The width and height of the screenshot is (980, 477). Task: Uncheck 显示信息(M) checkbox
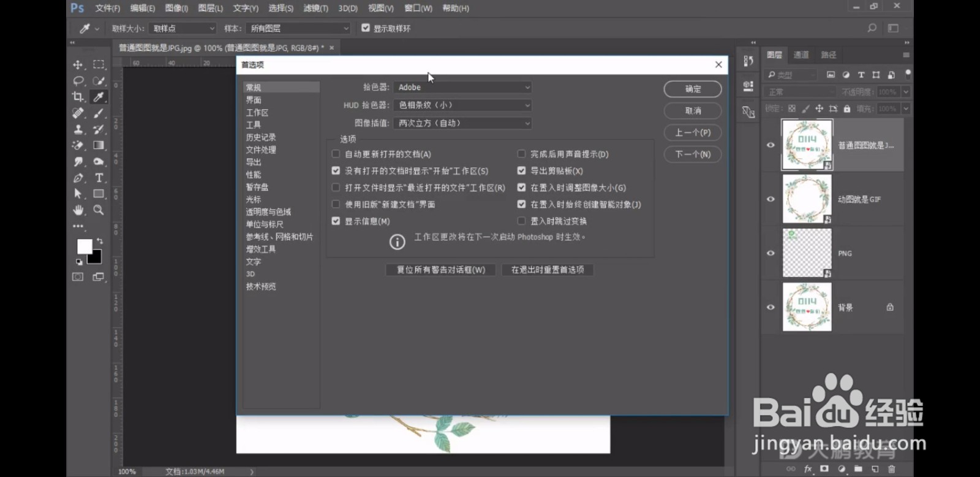point(336,221)
